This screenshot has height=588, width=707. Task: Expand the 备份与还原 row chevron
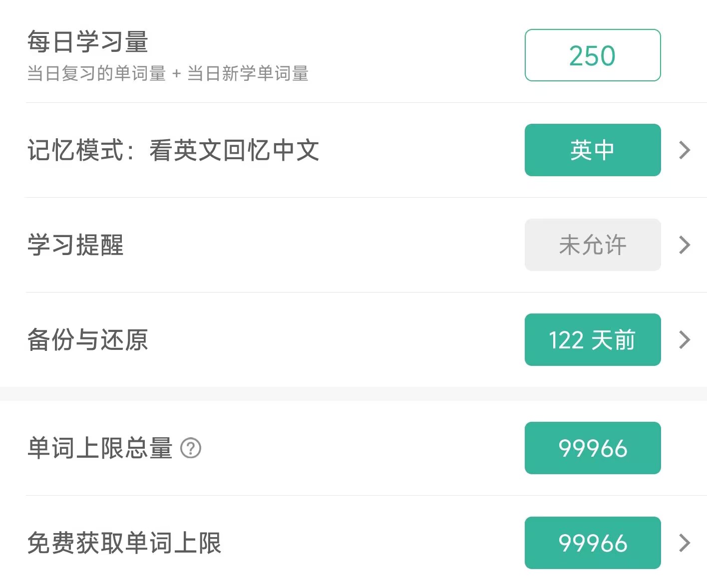pyautogui.click(x=684, y=340)
